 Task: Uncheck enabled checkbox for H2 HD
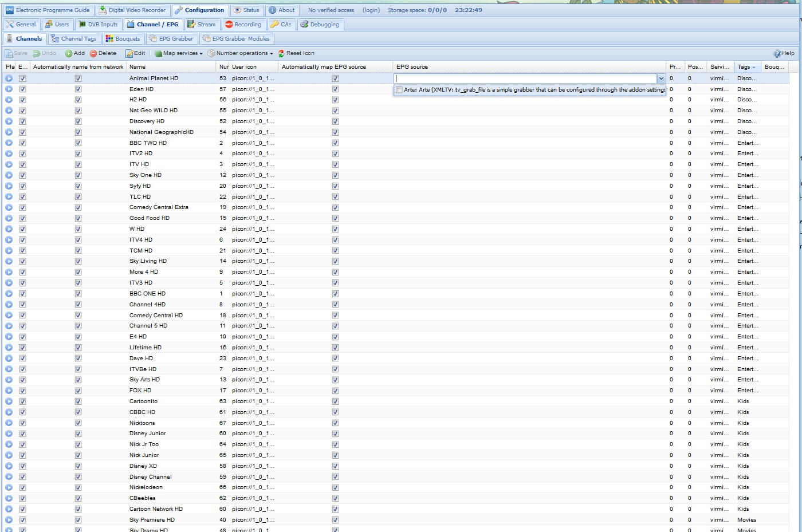tap(23, 100)
